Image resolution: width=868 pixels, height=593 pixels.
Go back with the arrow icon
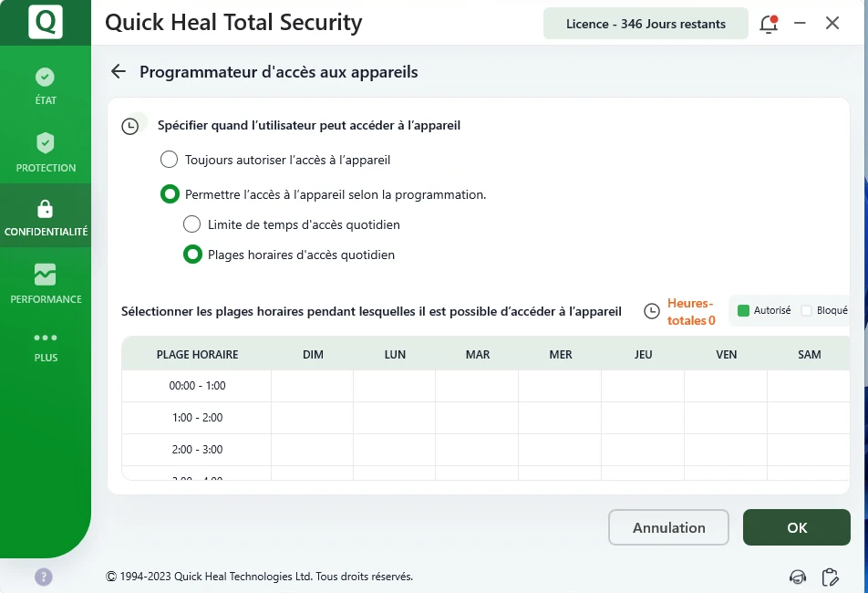(x=118, y=71)
